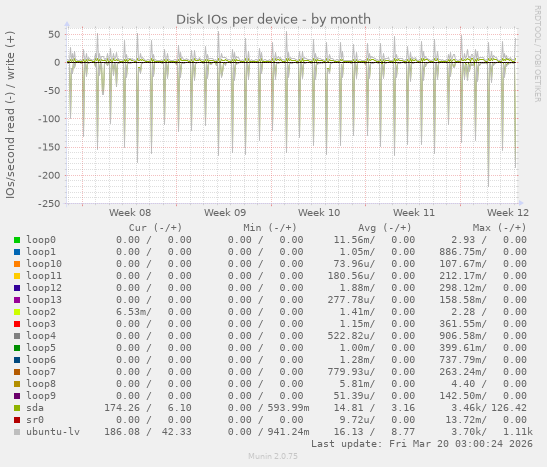
Task: Click the 'sr0' legend label
Action: 35,420
